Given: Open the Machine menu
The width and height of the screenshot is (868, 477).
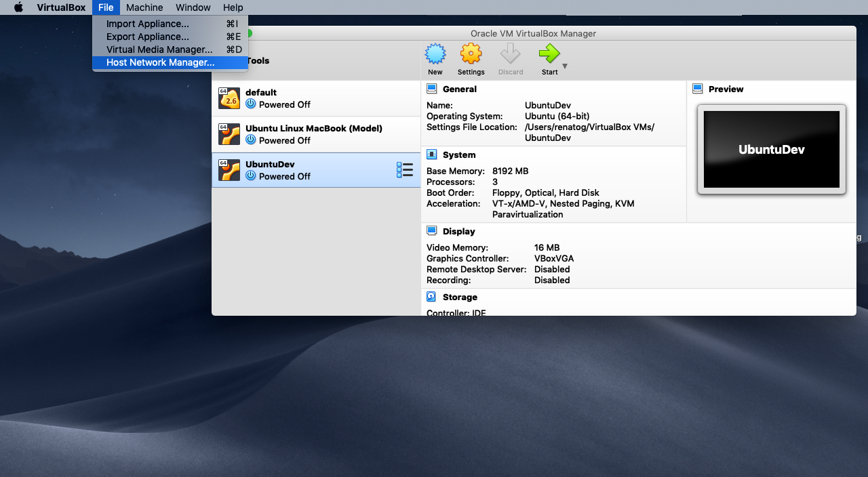Looking at the screenshot, I should (x=144, y=7).
